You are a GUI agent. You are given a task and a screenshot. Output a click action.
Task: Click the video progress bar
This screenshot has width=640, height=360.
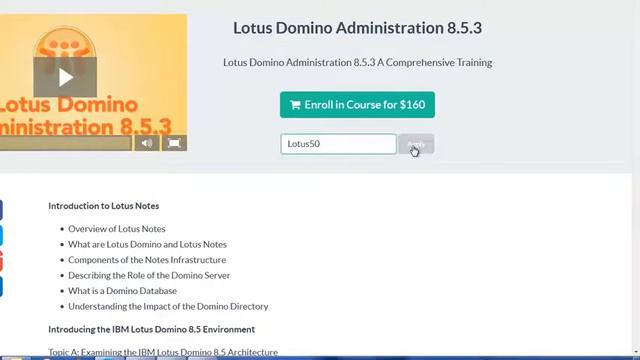tap(65, 143)
